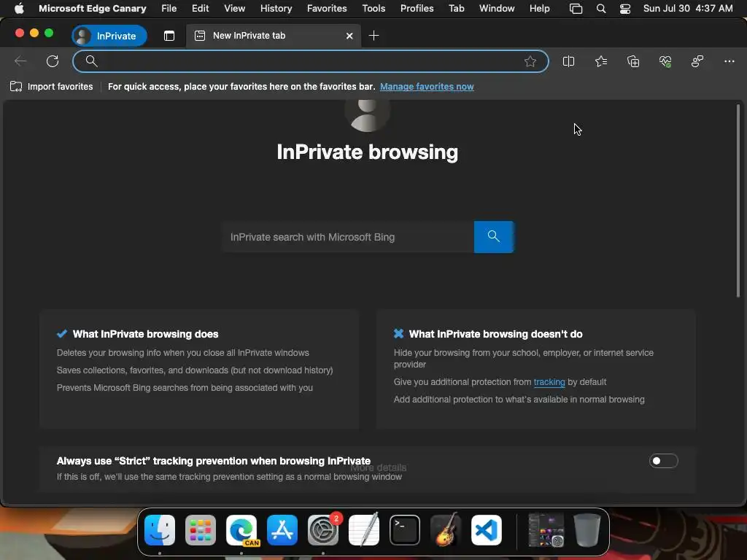Image resolution: width=747 pixels, height=560 pixels.
Task: Open the profile sharing icon in toolbar
Action: (697, 61)
